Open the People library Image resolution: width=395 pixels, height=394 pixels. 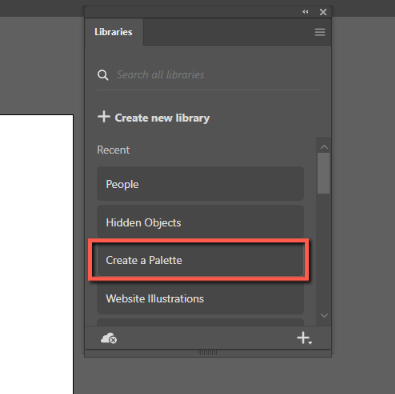coord(200,184)
